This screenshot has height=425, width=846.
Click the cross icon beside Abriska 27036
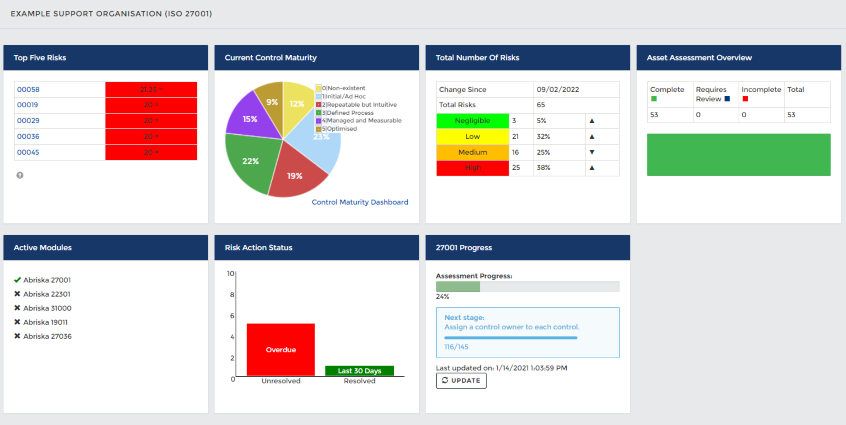point(18,336)
